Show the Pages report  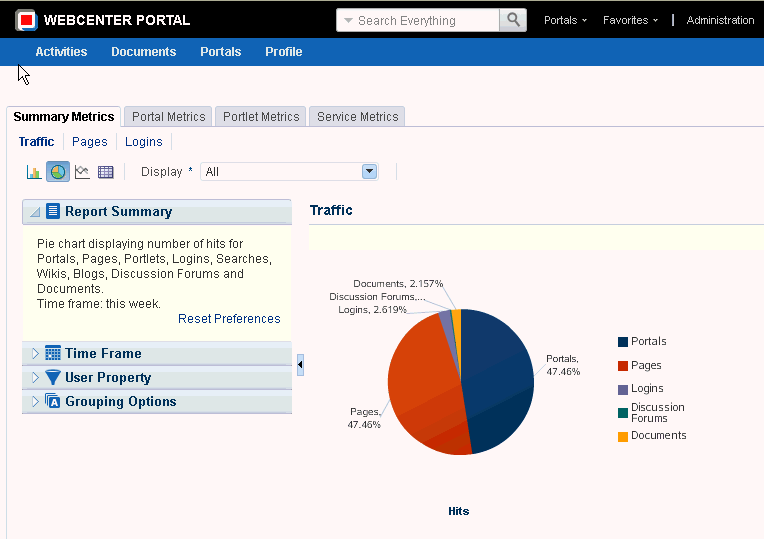pos(90,141)
